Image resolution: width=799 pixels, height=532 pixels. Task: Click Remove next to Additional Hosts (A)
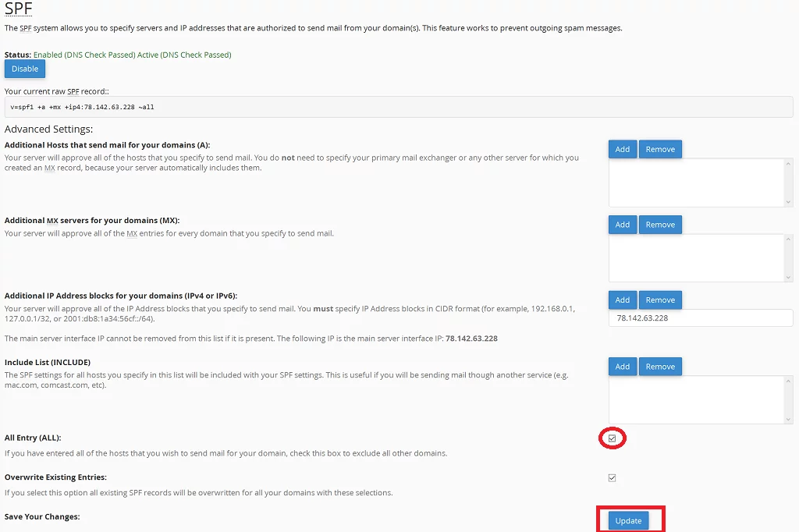tap(660, 149)
